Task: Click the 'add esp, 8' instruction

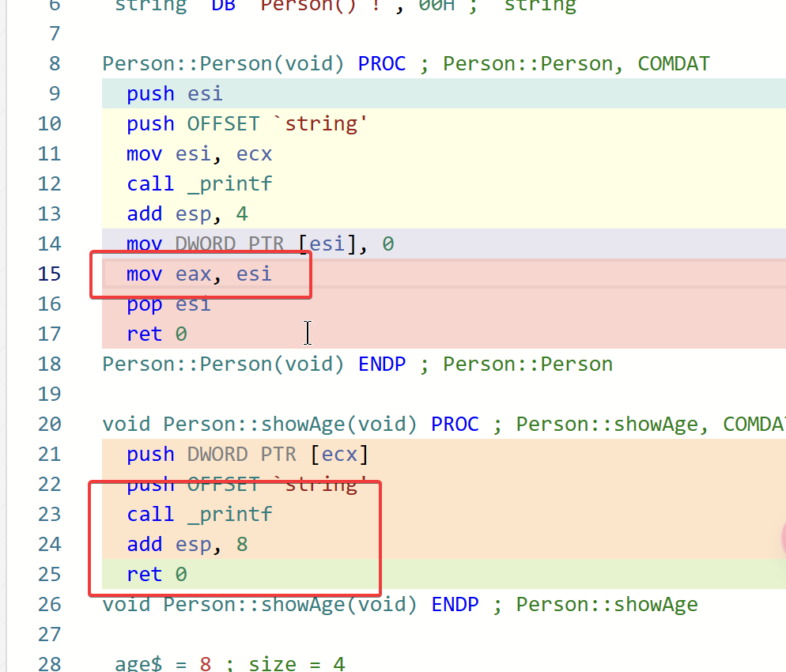Action: [188, 545]
